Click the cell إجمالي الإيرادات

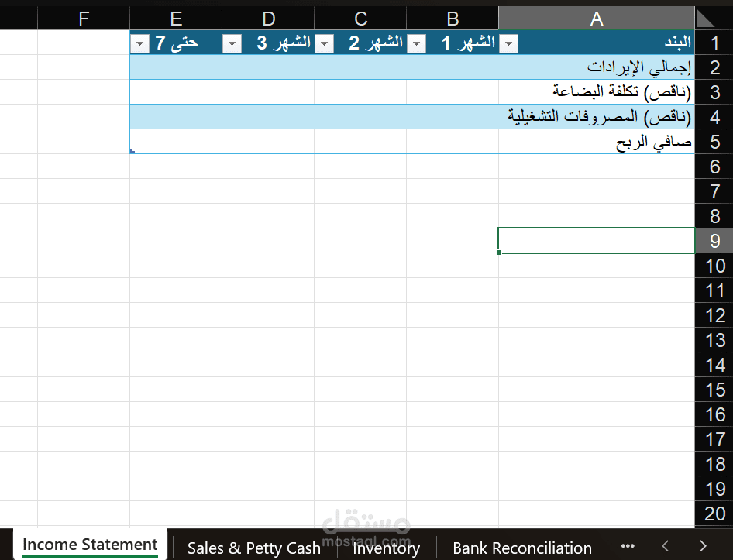[x=597, y=67]
